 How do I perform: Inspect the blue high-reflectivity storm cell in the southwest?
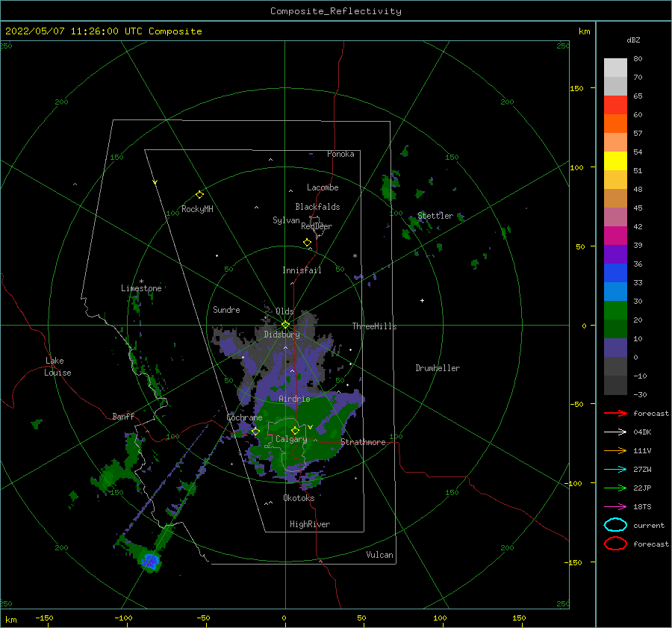click(150, 561)
